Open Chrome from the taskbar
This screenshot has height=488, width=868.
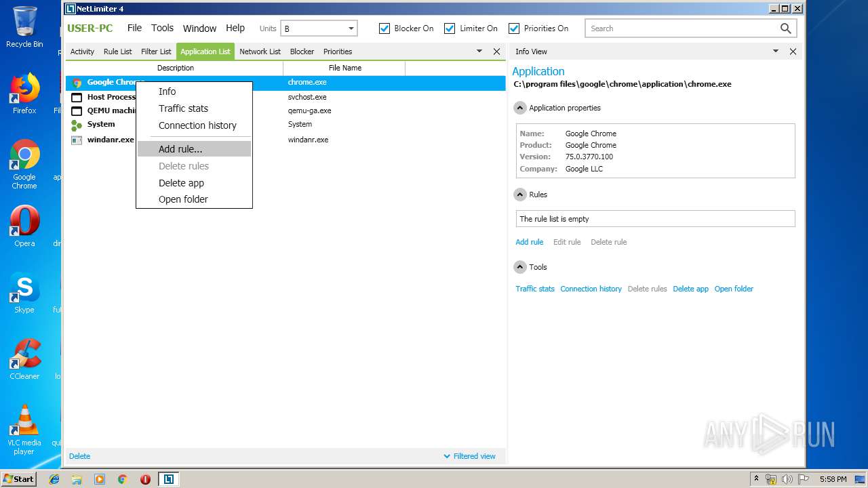[x=123, y=479]
